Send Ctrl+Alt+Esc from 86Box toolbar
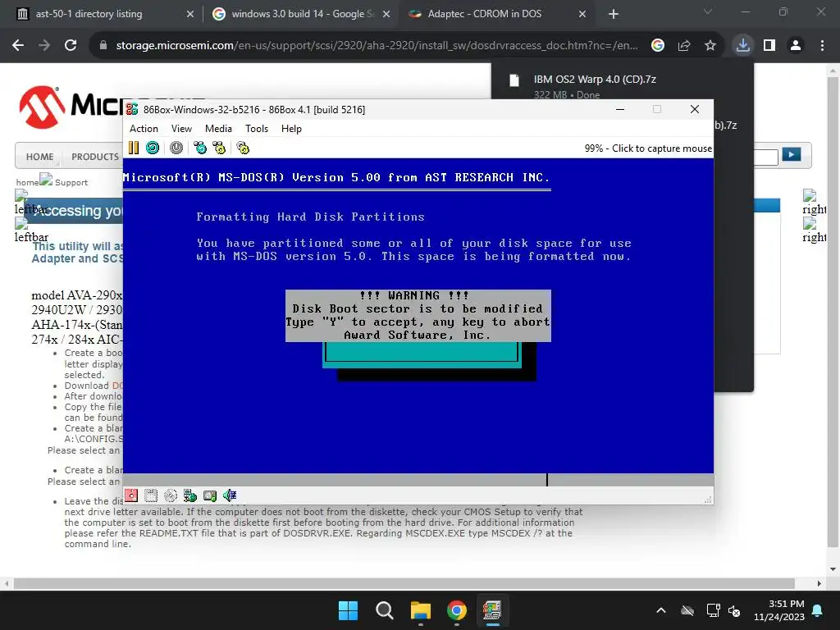This screenshot has height=630, width=840. (x=219, y=148)
